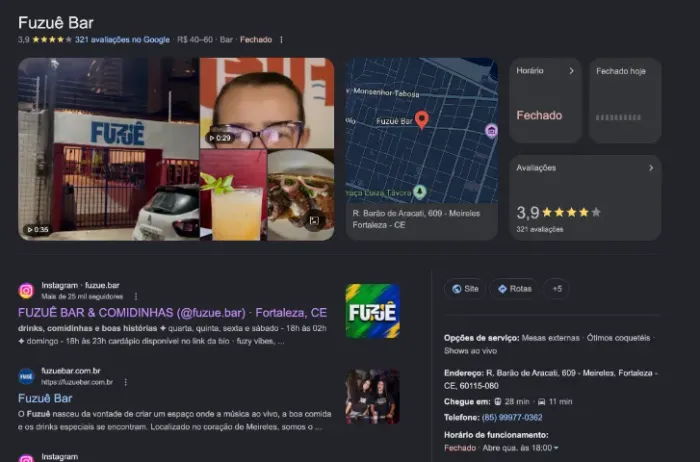Screen dimensions: 700x462
Task: Open the group photo thumbnail for fuzuebar.com.br
Action: tap(373, 396)
